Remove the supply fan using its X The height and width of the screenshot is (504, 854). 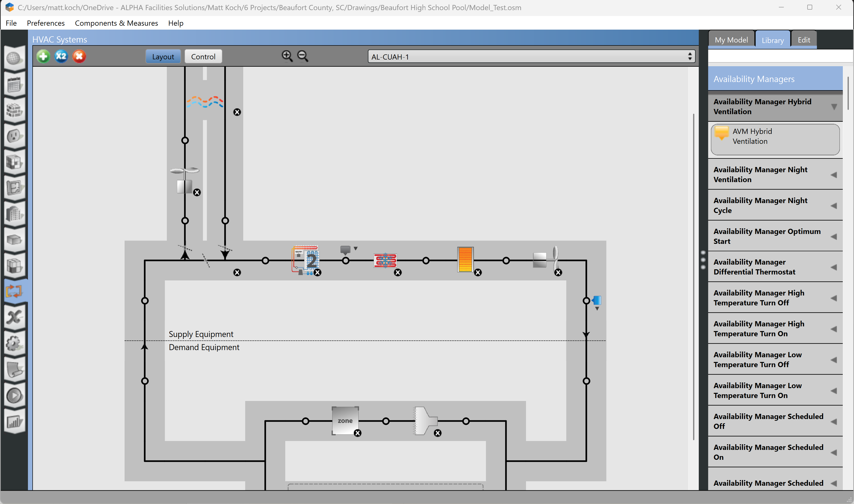(x=558, y=272)
